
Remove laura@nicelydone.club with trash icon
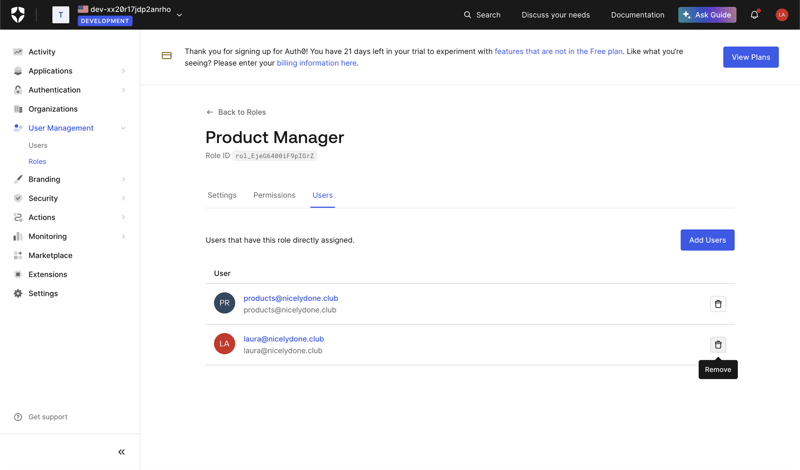(x=718, y=345)
